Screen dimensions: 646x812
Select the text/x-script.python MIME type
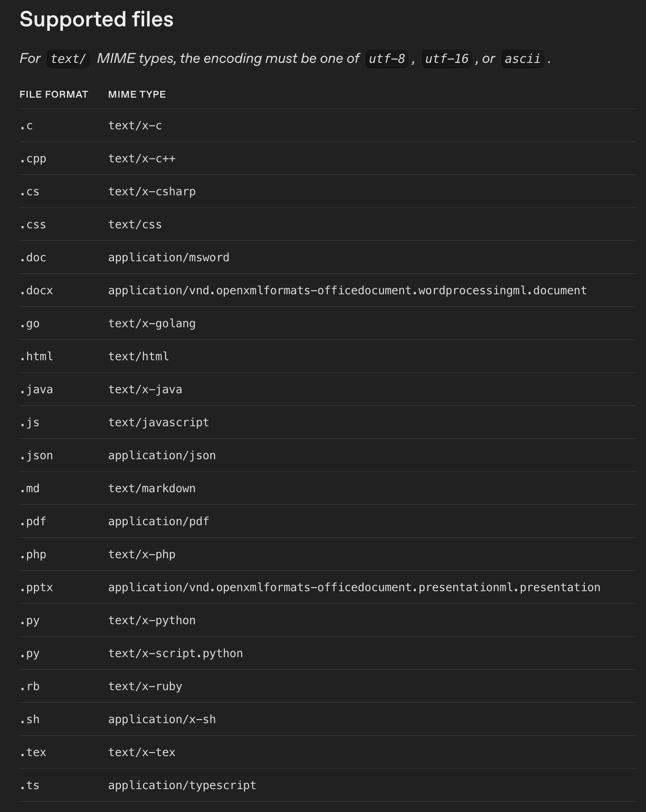click(x=175, y=654)
